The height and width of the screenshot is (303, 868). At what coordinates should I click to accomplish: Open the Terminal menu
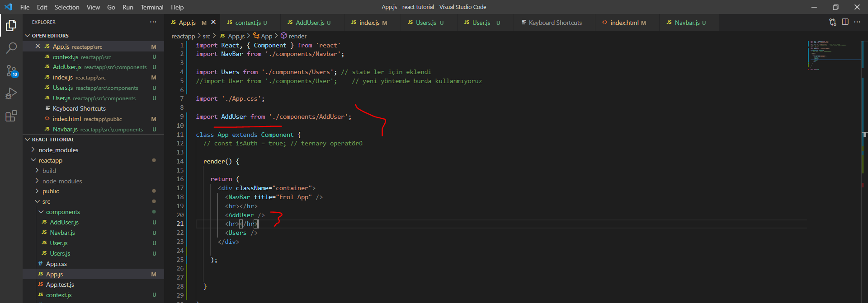(x=152, y=7)
